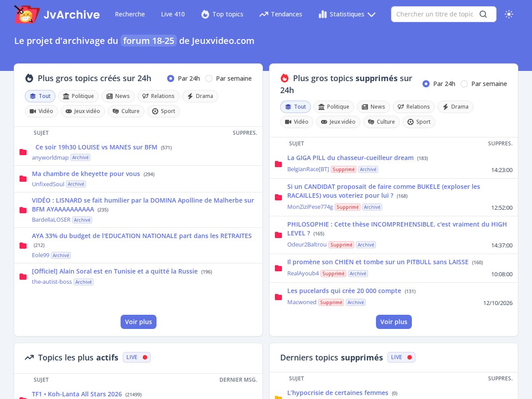This screenshot has width=532, height=399.
Task: Select 'Par 24h' radio in deleted topics panel
Action: [x=426, y=84]
